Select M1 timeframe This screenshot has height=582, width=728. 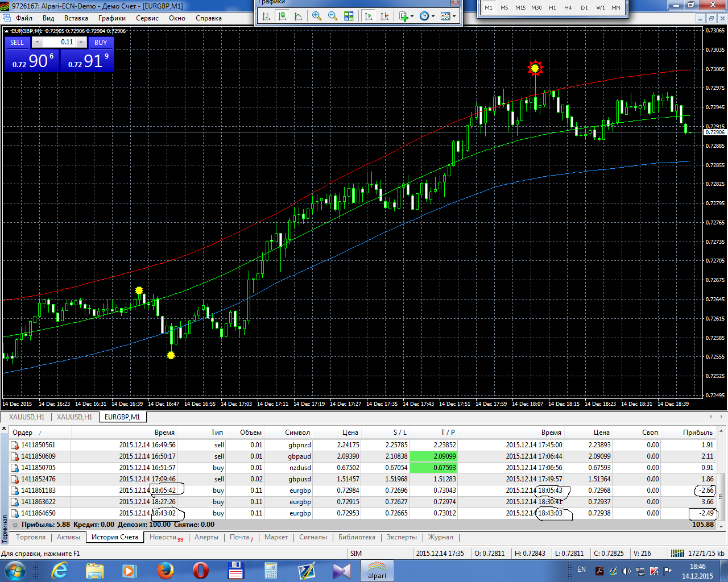(x=489, y=8)
